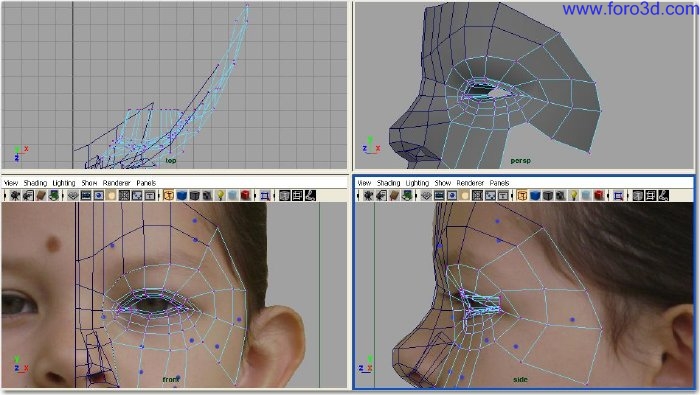Click Field Chart icon in front panel
700x395 pixels.
tap(124, 195)
